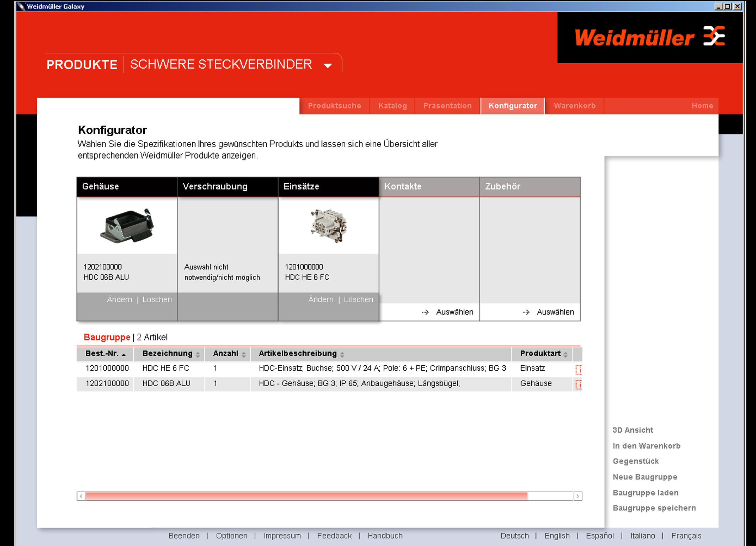Switch language to English

(557, 536)
